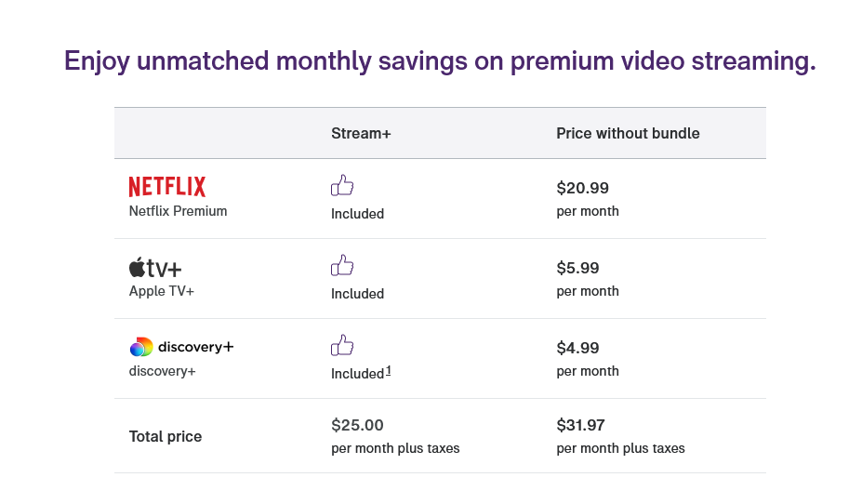Click the page heading about monthly savings
Image resolution: width=862 pixels, height=504 pixels.
pyautogui.click(x=440, y=61)
